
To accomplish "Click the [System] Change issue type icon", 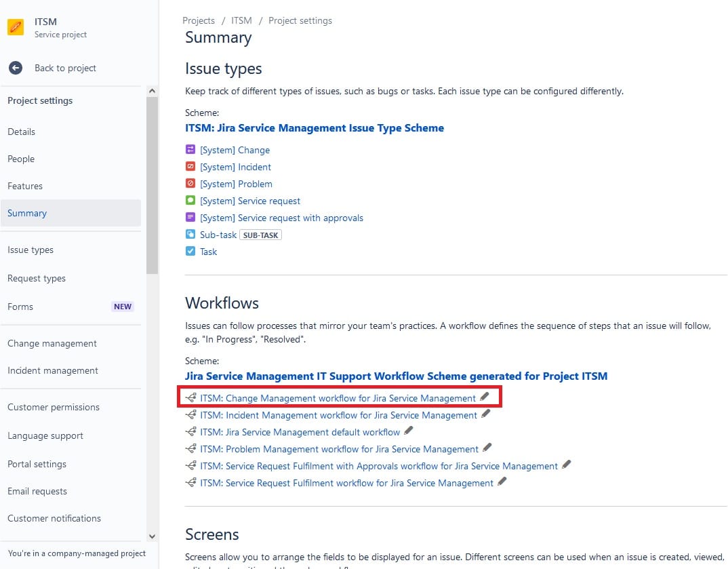I will tap(190, 150).
